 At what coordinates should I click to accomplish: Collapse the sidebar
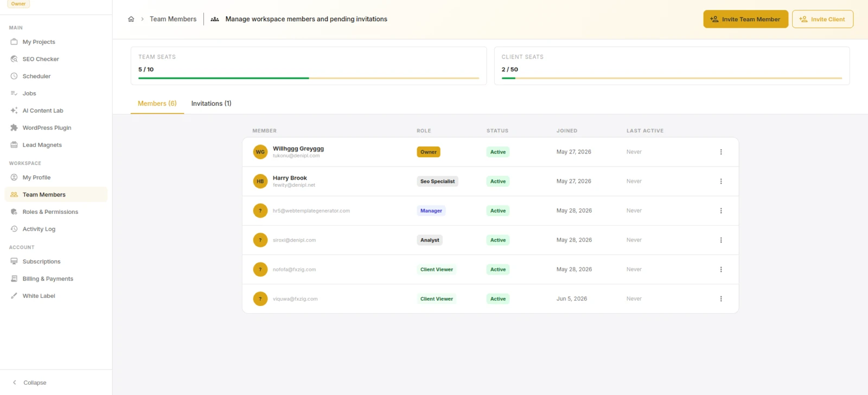point(29,383)
